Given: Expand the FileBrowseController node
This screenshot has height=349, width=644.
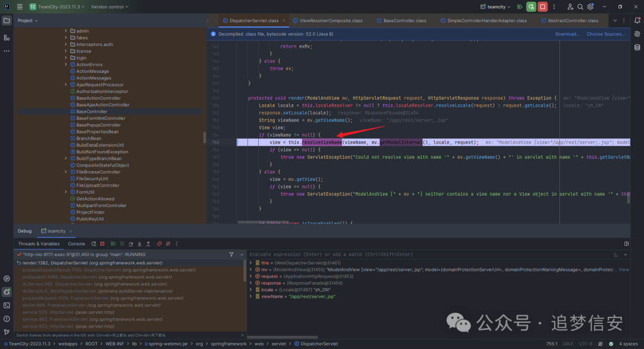Looking at the screenshot, I should pyautogui.click(x=66, y=172).
